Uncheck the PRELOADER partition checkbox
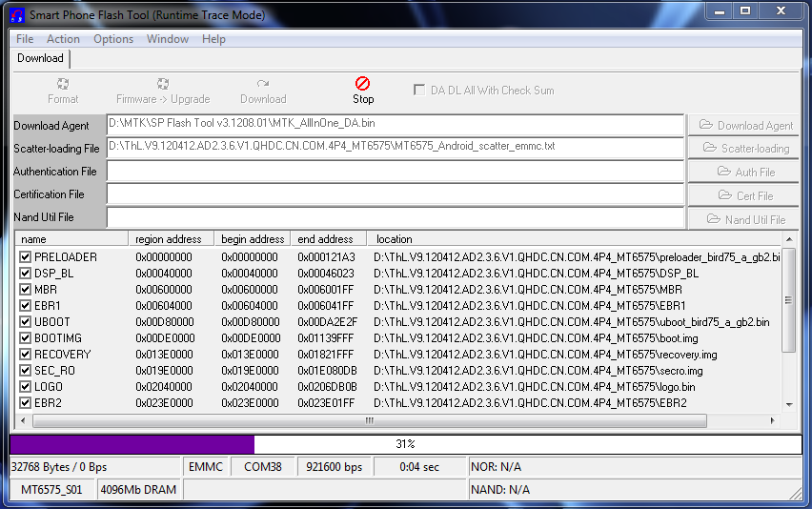 (25, 256)
